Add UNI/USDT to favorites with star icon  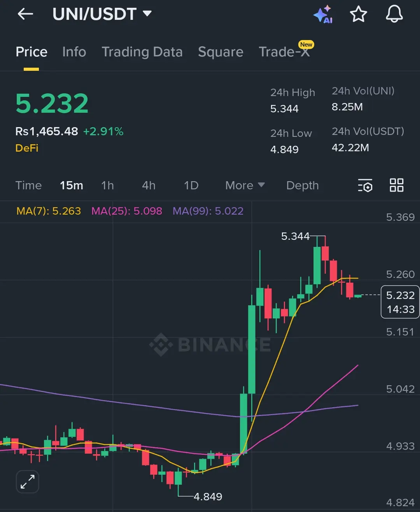[358, 14]
